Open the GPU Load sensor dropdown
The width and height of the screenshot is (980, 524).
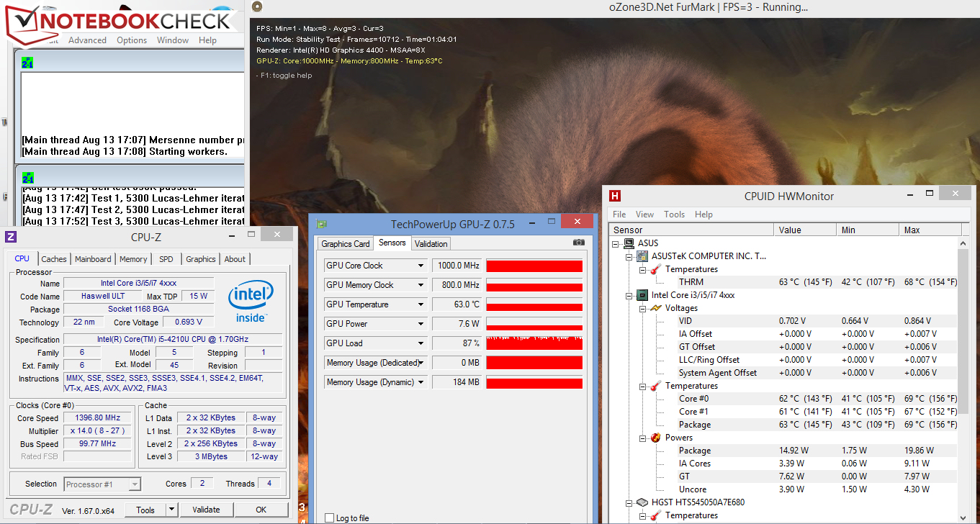coord(421,343)
